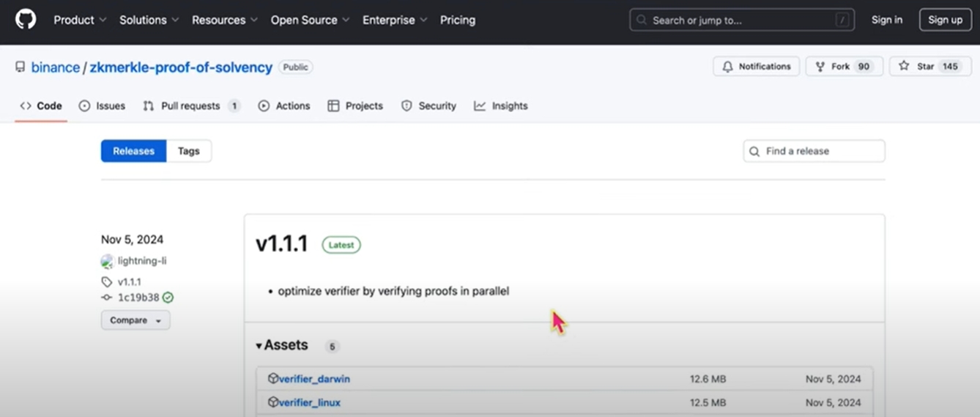The height and width of the screenshot is (417, 980).
Task: Open the v1.1.1 release title
Action: [x=282, y=245]
